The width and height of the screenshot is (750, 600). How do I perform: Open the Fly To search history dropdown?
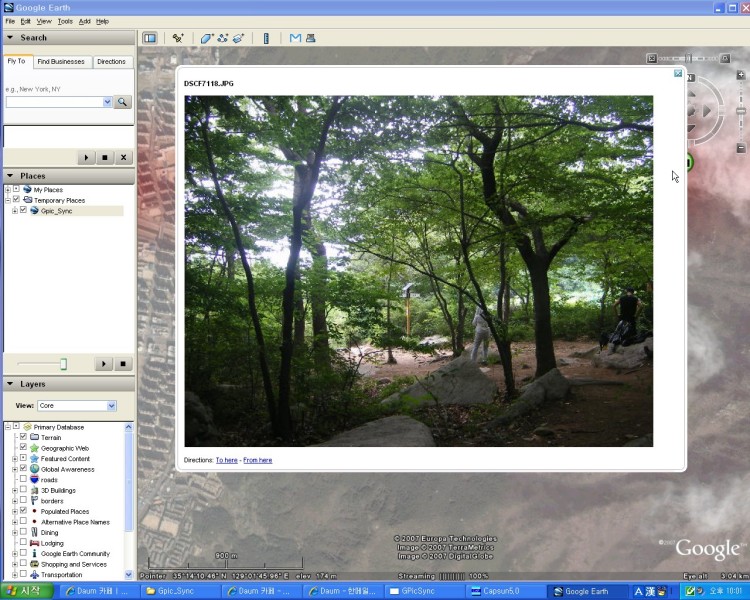[x=107, y=102]
